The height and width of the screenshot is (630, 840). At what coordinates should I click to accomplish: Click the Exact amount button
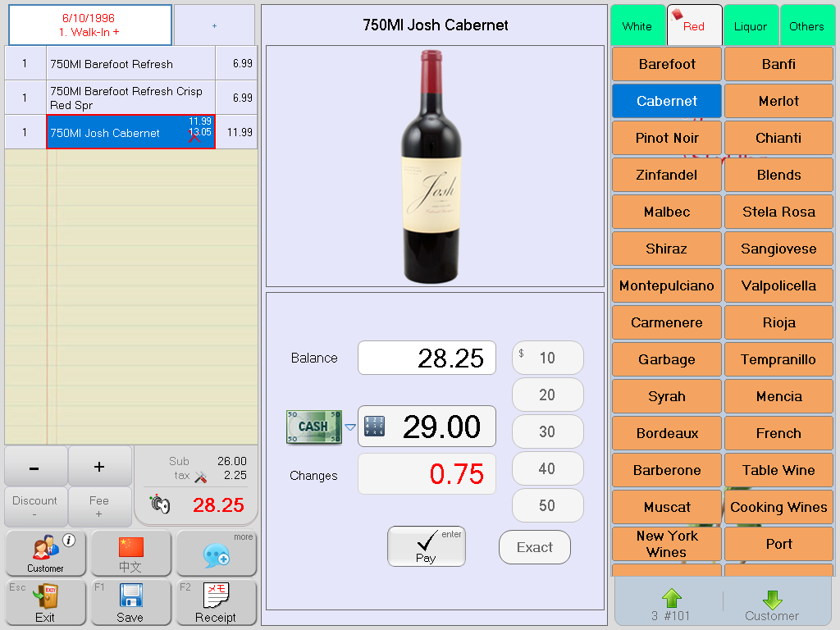click(x=535, y=547)
